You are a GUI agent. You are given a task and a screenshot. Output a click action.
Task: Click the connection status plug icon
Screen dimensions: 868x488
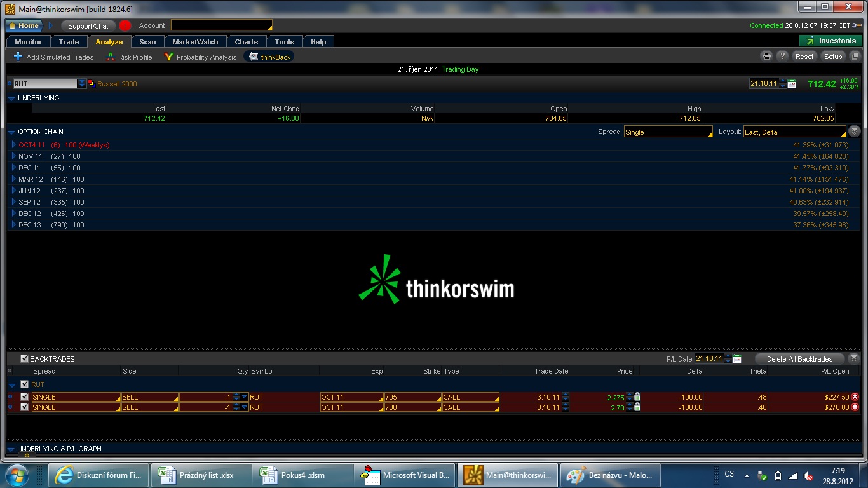(x=858, y=25)
